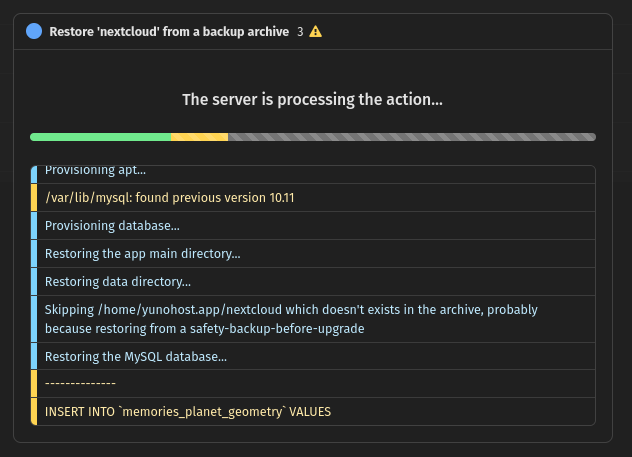Viewport: 632px width, 457px height.
Task: Click the warnings count number 3
Action: point(300,31)
